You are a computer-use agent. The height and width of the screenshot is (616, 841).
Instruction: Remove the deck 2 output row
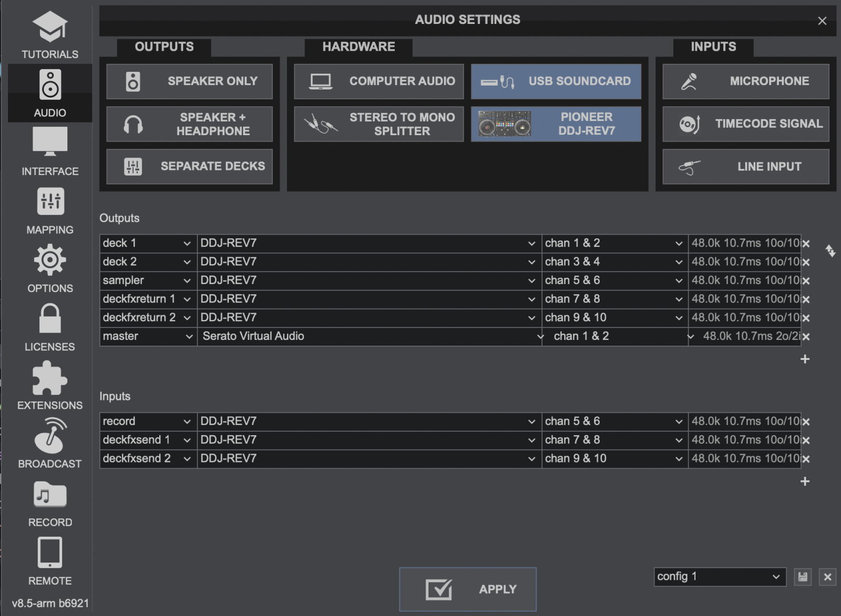tap(806, 262)
